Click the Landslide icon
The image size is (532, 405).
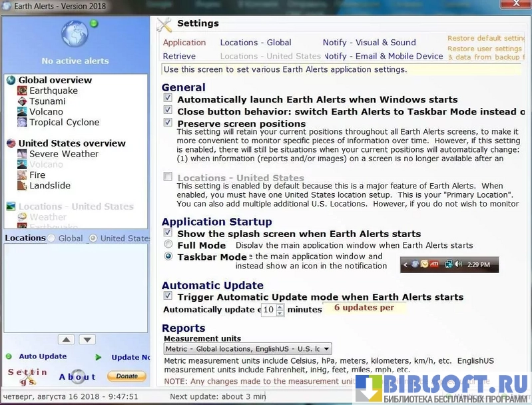(x=23, y=186)
